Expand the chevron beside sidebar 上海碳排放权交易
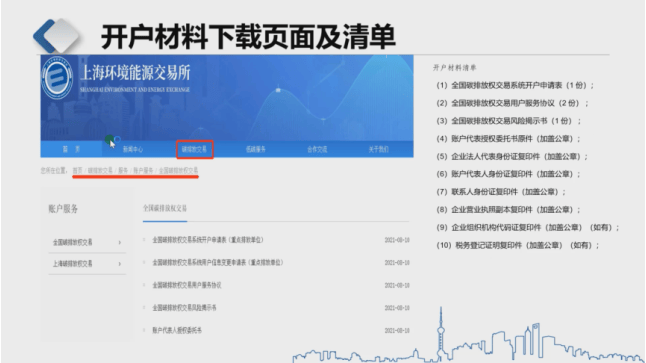 click(x=119, y=264)
